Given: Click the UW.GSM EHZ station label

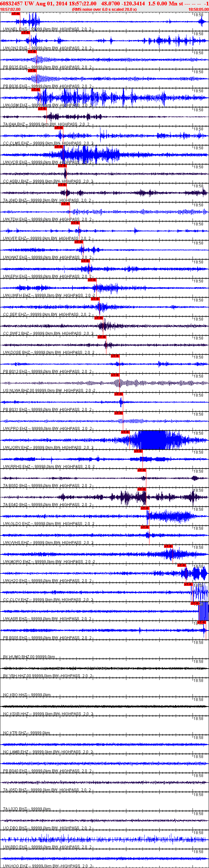Looking at the screenshot, I should [x=15, y=106].
